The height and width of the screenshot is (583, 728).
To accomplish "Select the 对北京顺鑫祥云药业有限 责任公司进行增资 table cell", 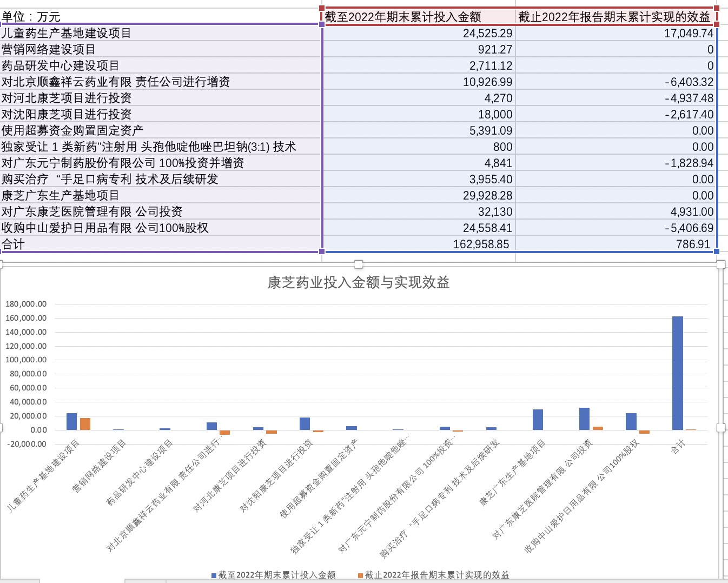I will click(161, 82).
